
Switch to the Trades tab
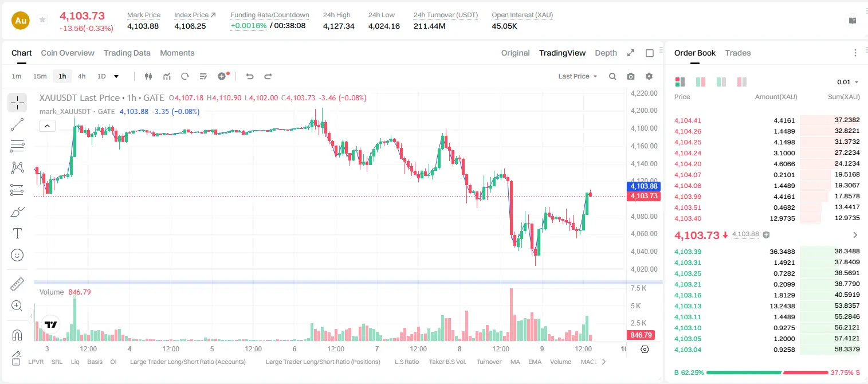click(x=738, y=53)
